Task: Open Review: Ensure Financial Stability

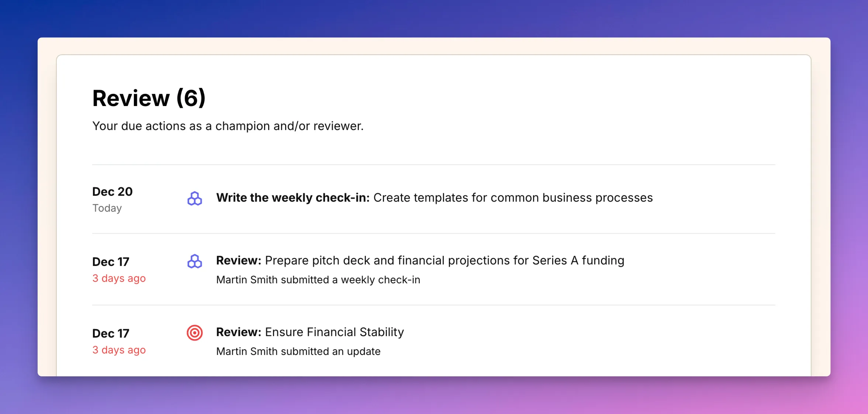Action: click(310, 332)
